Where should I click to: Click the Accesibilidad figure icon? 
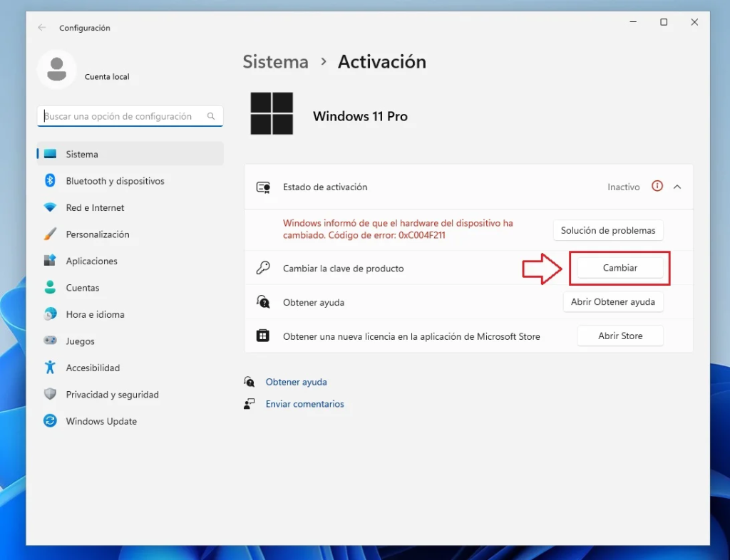(50, 368)
